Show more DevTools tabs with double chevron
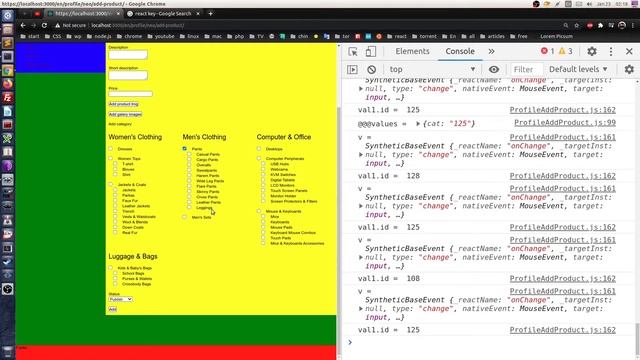 pyautogui.click(x=491, y=51)
